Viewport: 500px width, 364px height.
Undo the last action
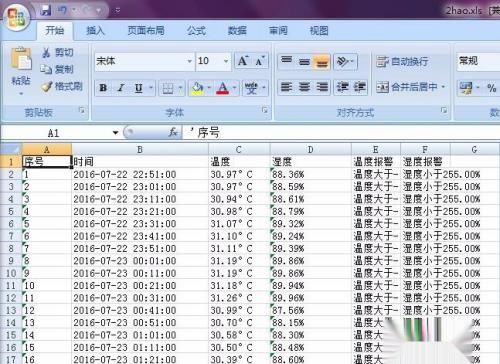point(62,11)
